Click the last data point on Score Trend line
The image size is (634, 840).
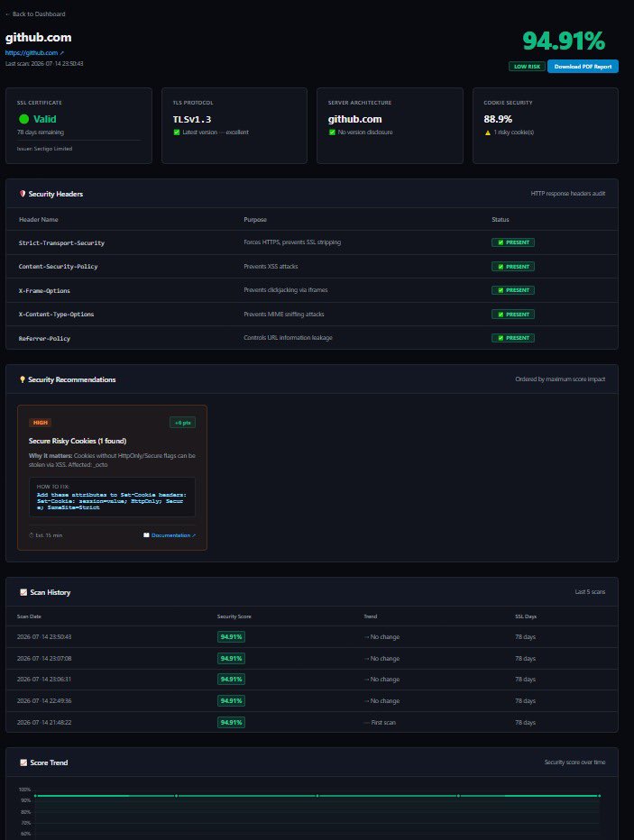pyautogui.click(x=599, y=796)
